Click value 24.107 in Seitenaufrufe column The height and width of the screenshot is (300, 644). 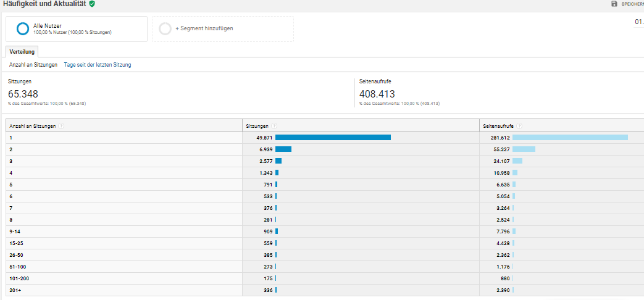coord(501,161)
